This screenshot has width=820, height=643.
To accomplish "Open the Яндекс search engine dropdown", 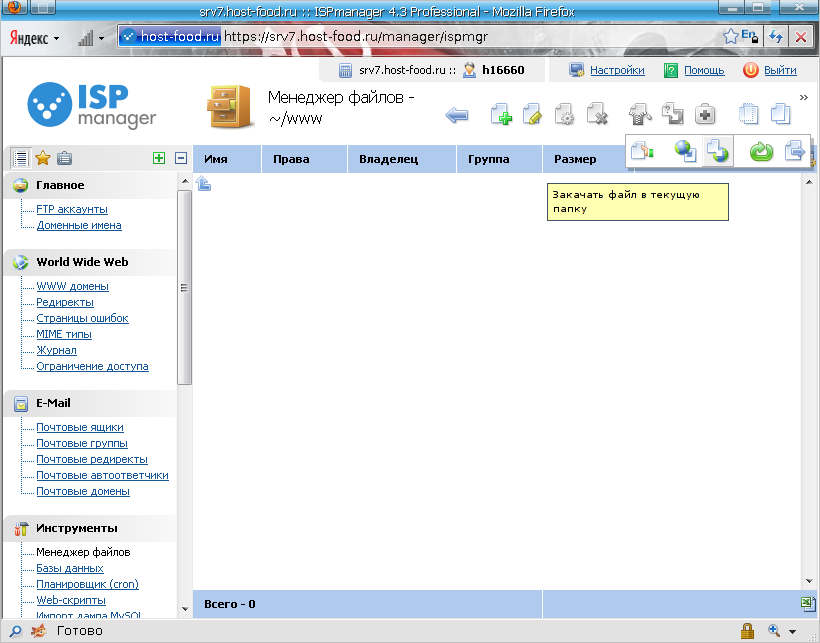I will coord(35,38).
